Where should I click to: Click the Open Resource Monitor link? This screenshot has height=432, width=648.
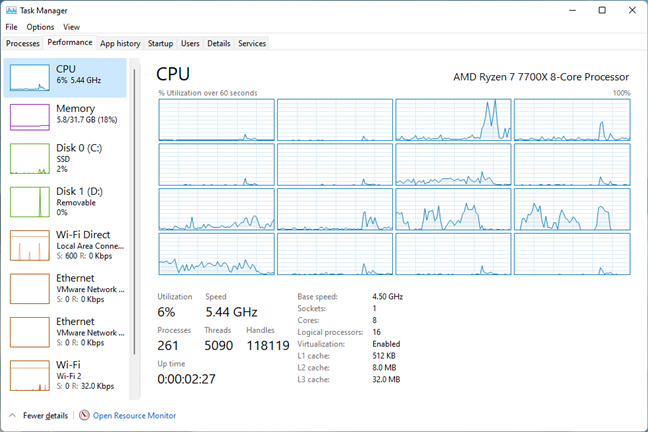[x=134, y=415]
